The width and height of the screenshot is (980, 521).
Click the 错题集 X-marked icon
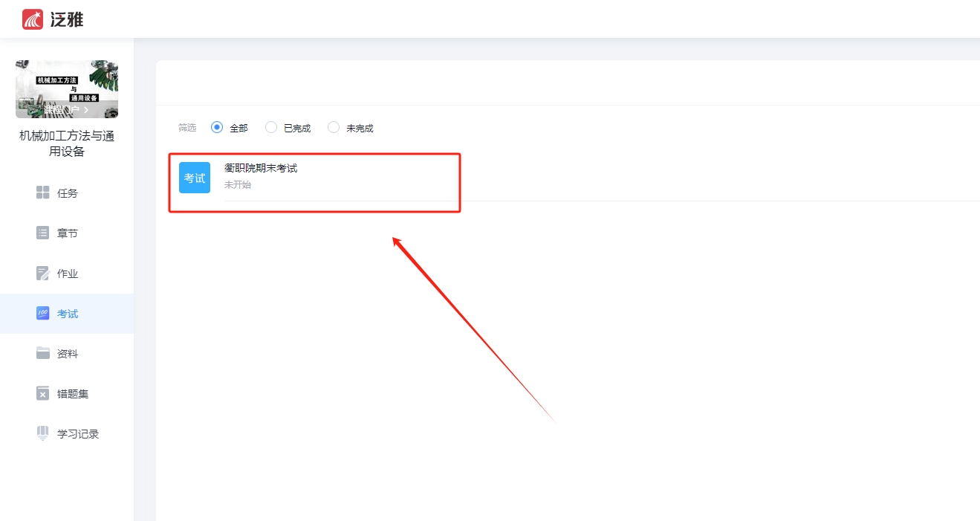click(43, 394)
